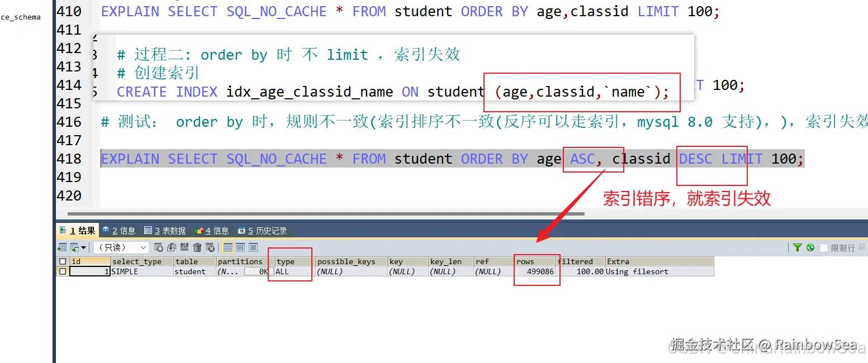This screenshot has width=868, height=363.
Task: Click the save changes floppy disk icon
Action: (184, 247)
